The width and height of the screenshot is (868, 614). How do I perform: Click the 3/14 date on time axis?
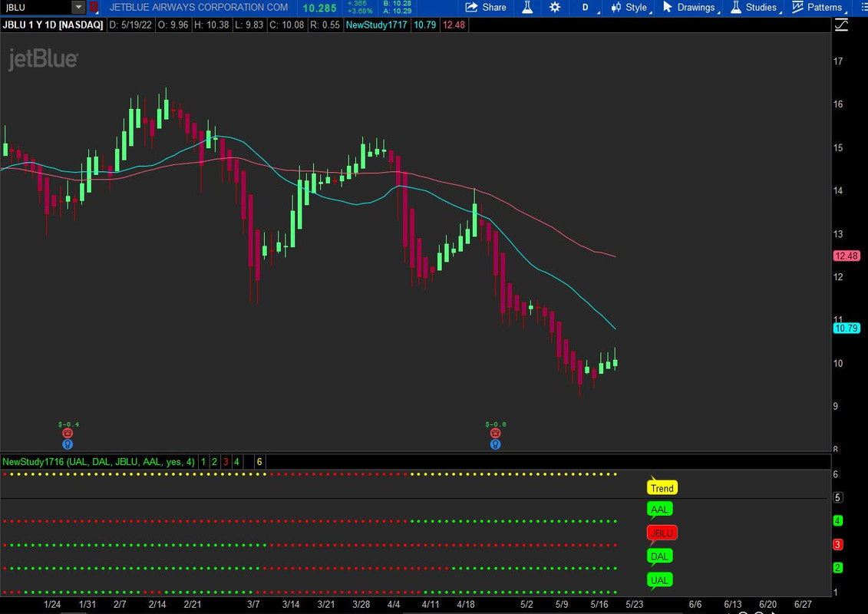click(x=291, y=604)
